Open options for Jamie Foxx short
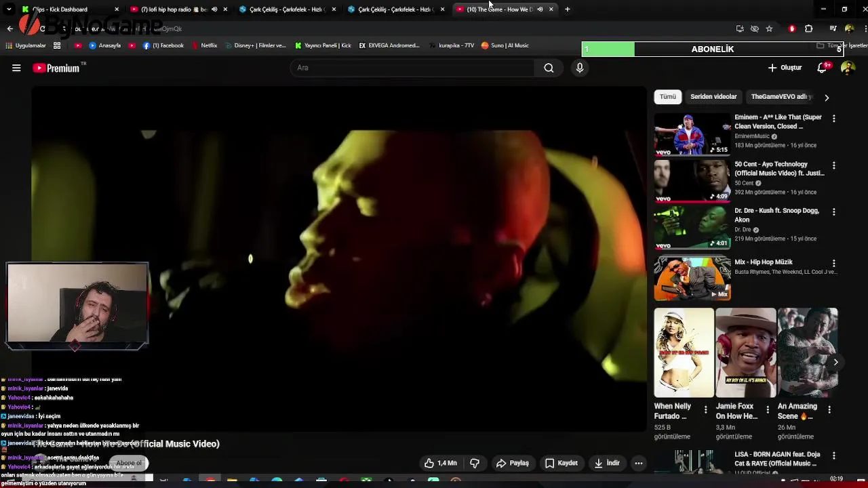Image resolution: width=868 pixels, height=488 pixels. coord(767,409)
